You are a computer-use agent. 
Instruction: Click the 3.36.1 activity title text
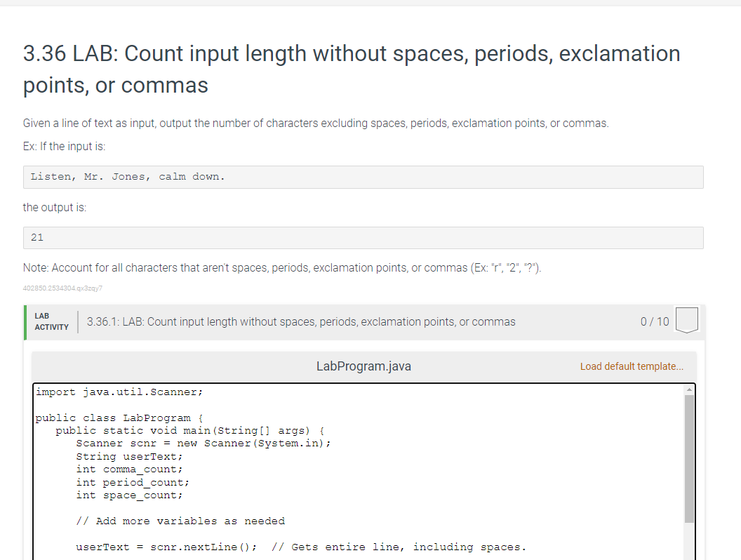pyautogui.click(x=302, y=321)
